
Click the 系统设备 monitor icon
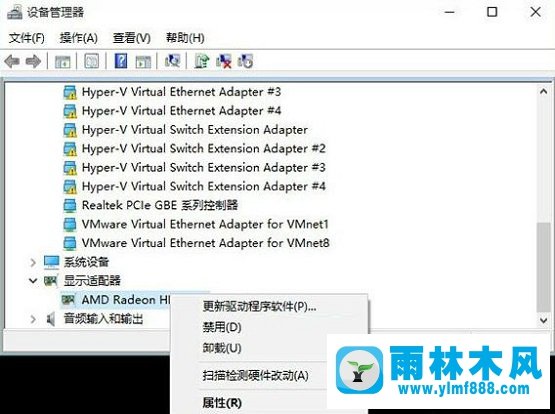(52, 262)
